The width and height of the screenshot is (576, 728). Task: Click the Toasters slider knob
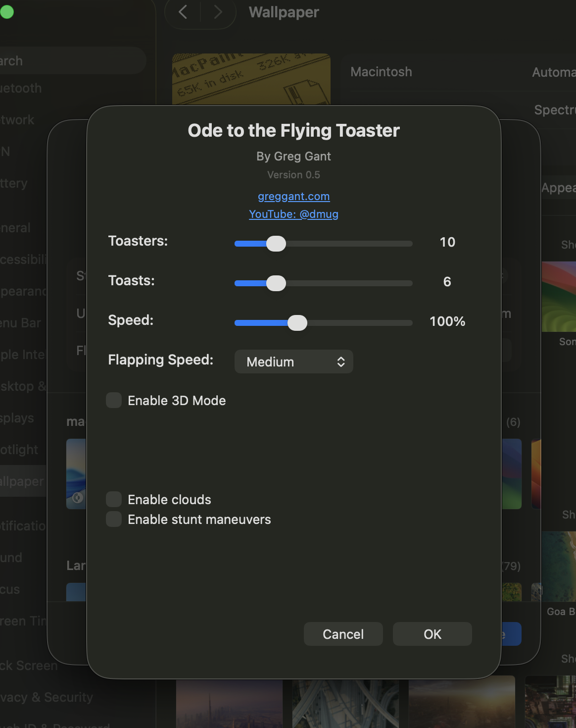coord(276,244)
